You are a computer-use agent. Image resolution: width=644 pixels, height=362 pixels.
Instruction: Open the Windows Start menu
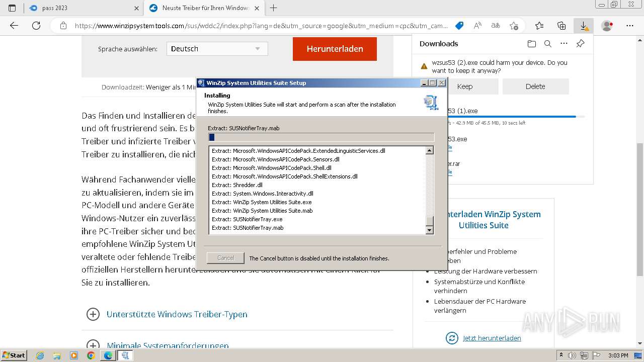(14, 355)
